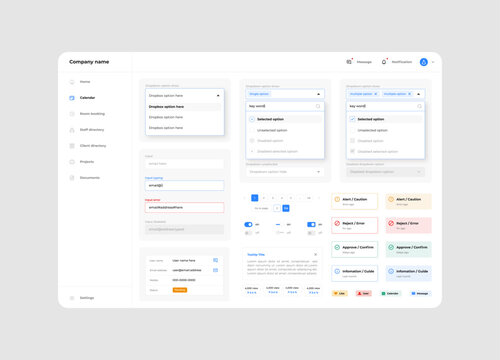This screenshot has height=360, width=500.
Task: Click filled Information / Guide card
Action: pos(408,273)
